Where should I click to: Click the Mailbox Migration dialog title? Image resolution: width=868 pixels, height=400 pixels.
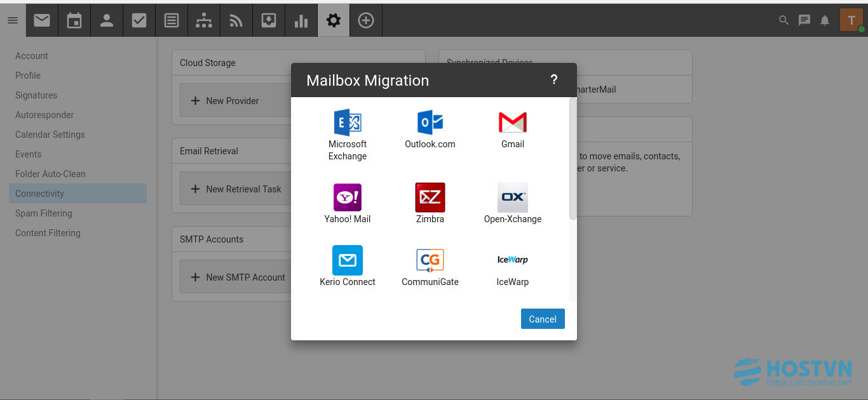pos(367,81)
